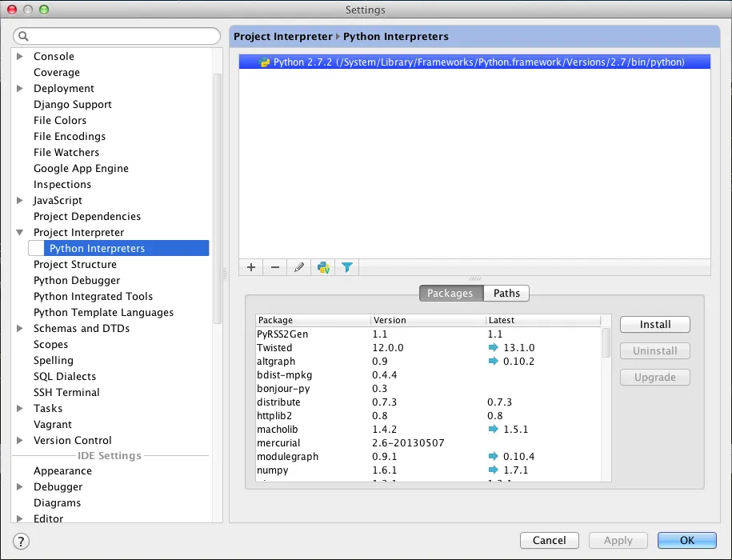
Task: Open Python Template Languages settings
Action: click(x=103, y=312)
